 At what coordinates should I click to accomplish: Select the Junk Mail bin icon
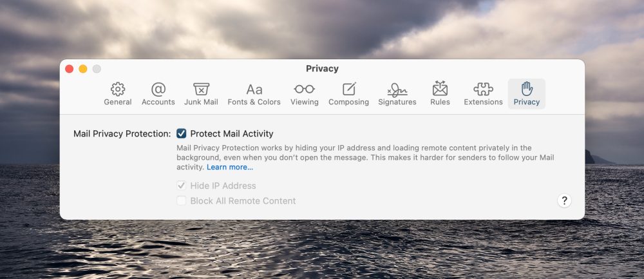(201, 89)
